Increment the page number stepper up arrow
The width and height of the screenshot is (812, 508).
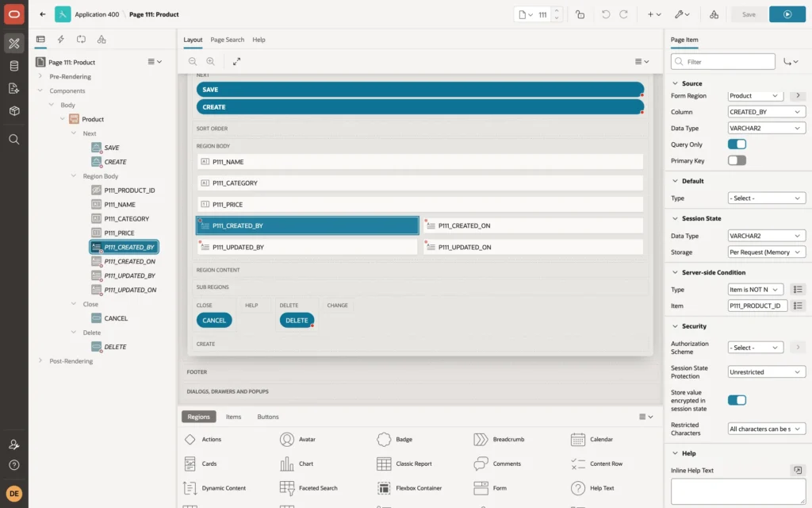click(x=557, y=10)
